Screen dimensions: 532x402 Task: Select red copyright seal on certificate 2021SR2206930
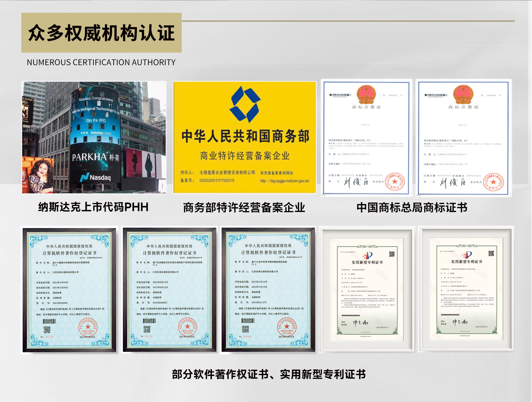click(88, 327)
